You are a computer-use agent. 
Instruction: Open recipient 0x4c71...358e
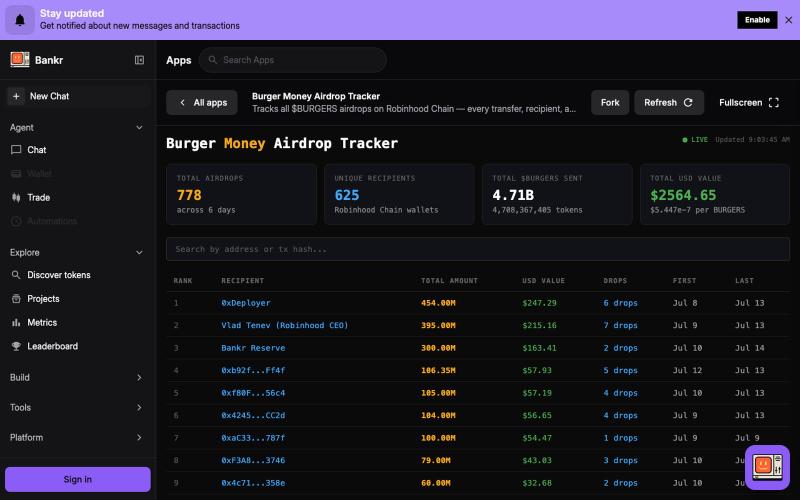point(253,483)
